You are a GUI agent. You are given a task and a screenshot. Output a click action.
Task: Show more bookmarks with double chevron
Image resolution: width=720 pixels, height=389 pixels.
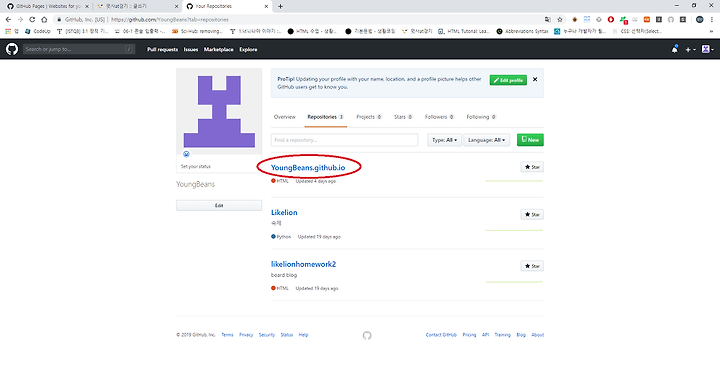point(712,31)
